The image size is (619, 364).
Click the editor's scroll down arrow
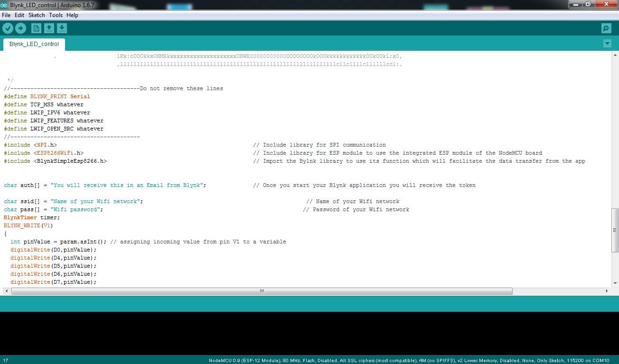615,283
